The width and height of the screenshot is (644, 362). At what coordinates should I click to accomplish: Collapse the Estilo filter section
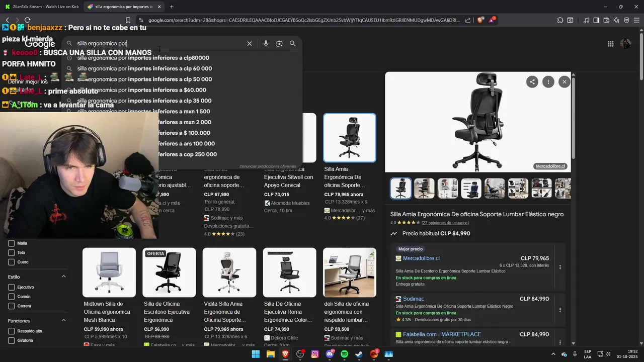pyautogui.click(x=64, y=277)
